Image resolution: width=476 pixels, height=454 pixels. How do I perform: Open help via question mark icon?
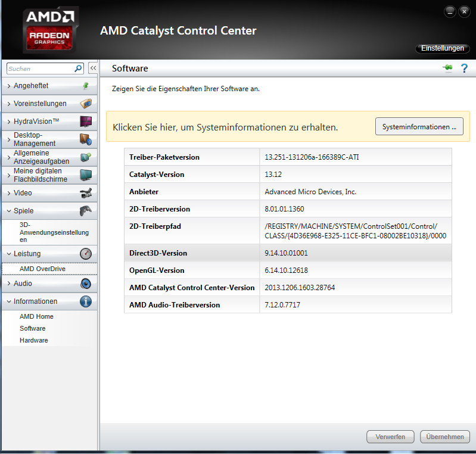coord(464,68)
